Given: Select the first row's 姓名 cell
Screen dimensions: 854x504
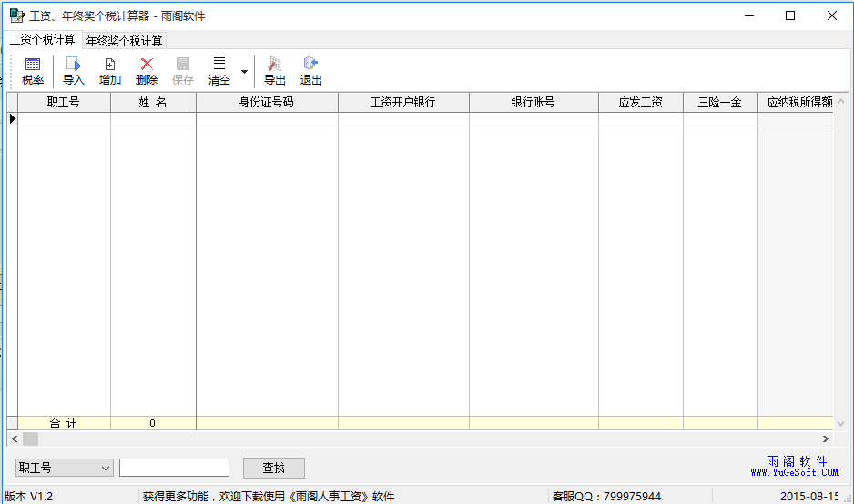Looking at the screenshot, I should (x=153, y=119).
